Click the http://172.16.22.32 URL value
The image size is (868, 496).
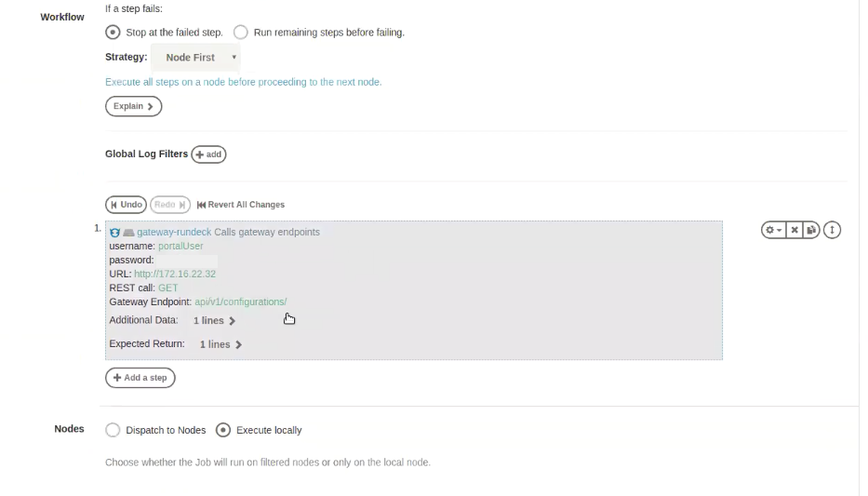click(175, 274)
